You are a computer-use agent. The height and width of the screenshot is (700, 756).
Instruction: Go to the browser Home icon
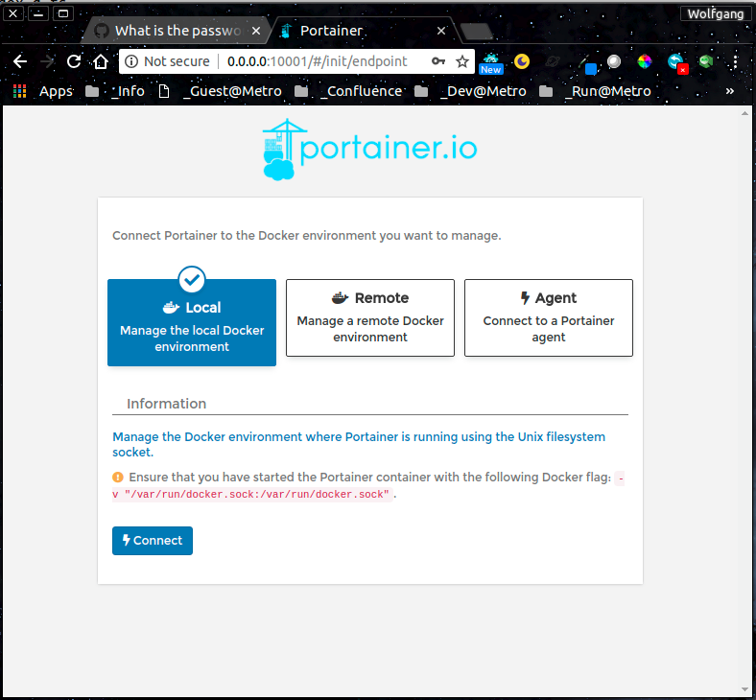101,61
